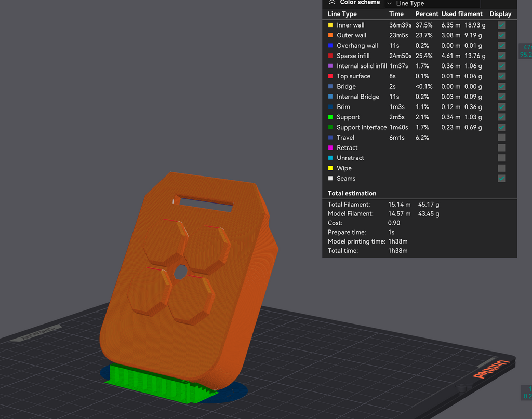Click the magenta Retract color swatch
Image resolution: width=532 pixels, height=419 pixels.
coord(330,148)
